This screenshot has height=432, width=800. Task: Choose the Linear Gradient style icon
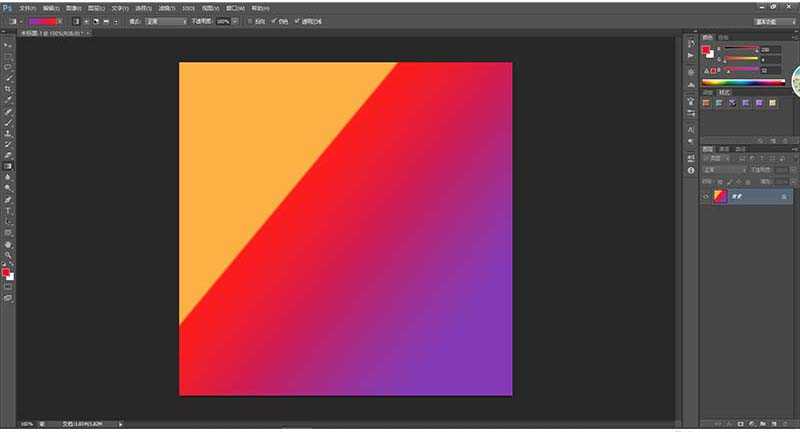click(x=76, y=20)
